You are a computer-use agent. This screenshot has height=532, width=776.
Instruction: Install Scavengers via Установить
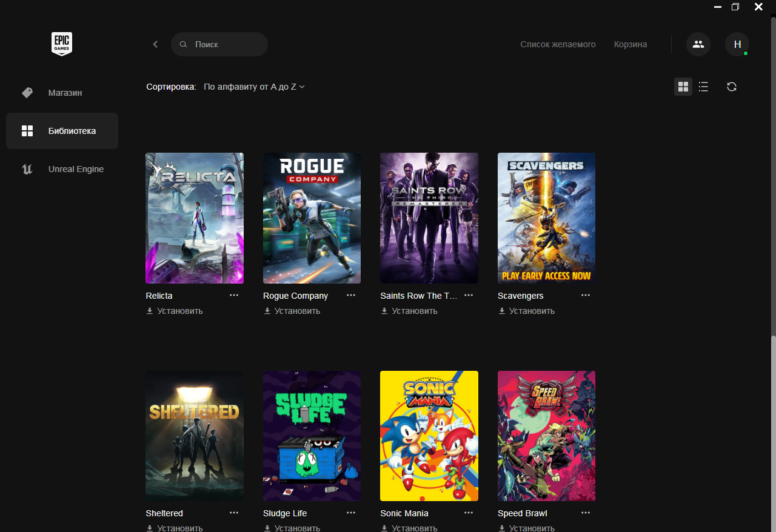click(x=526, y=311)
